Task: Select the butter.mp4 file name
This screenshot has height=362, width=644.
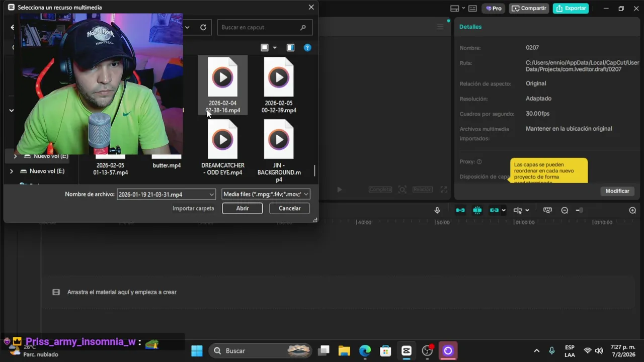Action: pyautogui.click(x=167, y=165)
